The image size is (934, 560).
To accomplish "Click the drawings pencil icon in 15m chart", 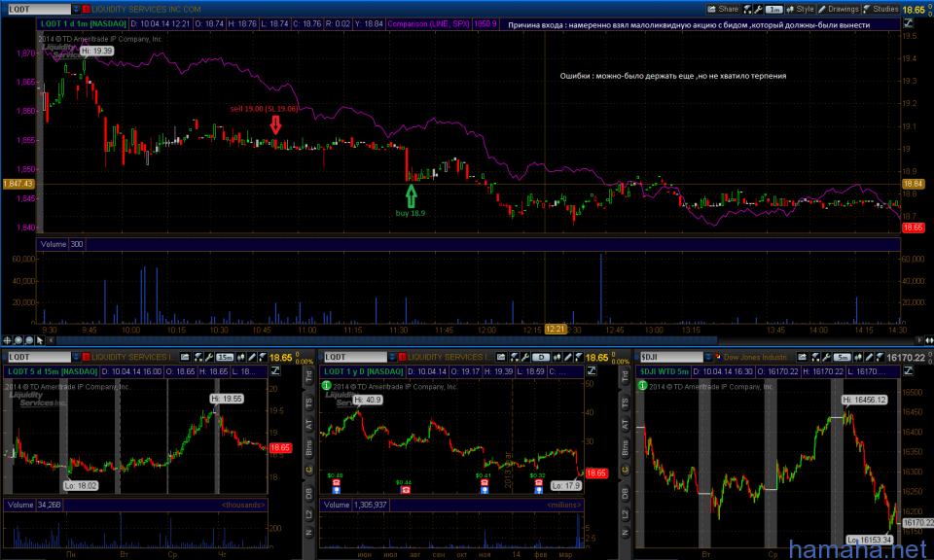I will click(251, 357).
